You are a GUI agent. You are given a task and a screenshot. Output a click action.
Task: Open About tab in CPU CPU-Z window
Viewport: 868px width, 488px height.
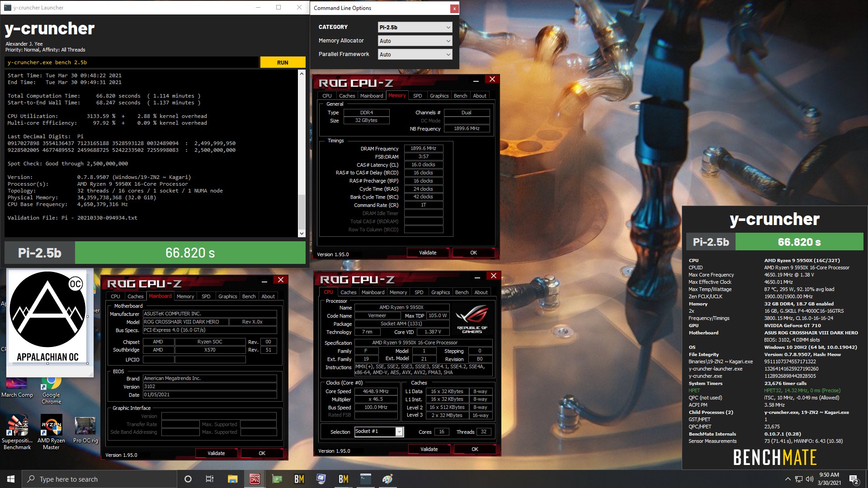point(481,292)
